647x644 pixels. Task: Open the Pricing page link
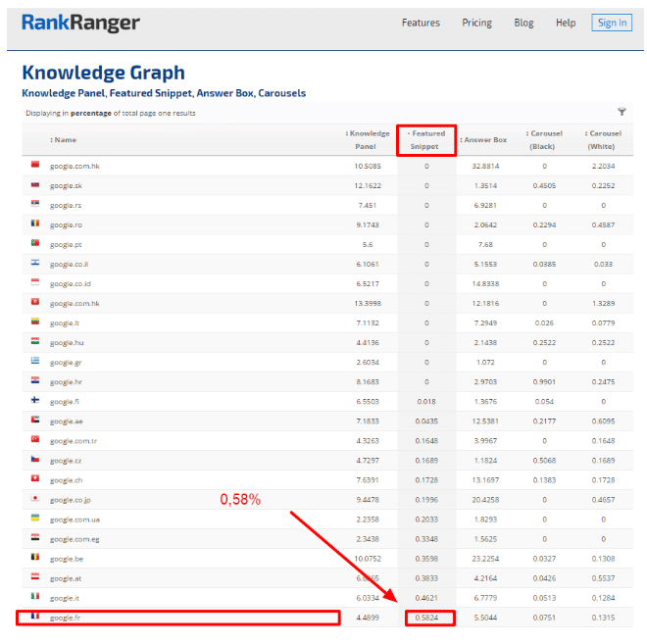click(x=476, y=23)
